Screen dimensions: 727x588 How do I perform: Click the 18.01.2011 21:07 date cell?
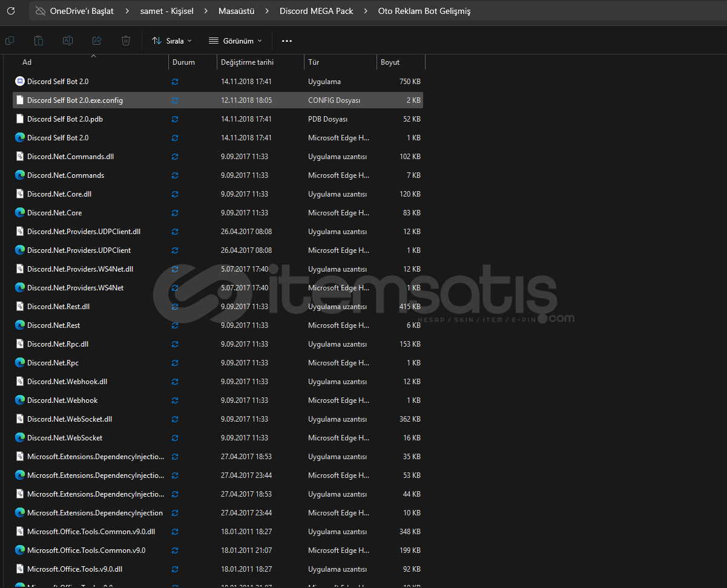[246, 550]
